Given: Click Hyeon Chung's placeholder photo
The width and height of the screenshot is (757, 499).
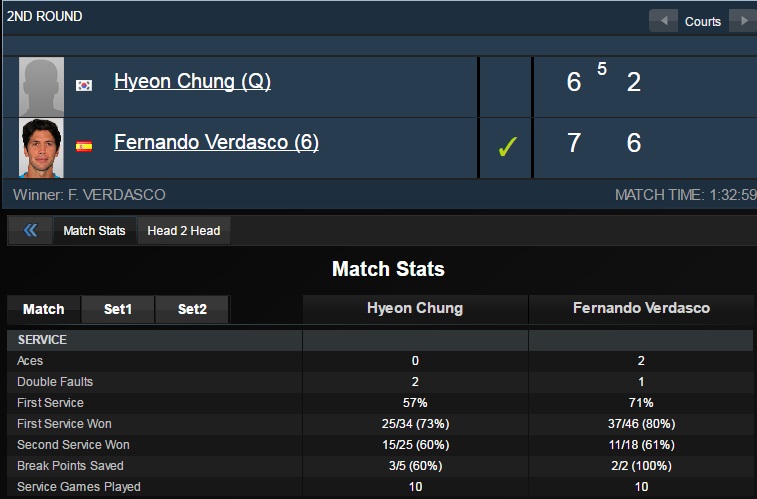Looking at the screenshot, I should pyautogui.click(x=42, y=87).
